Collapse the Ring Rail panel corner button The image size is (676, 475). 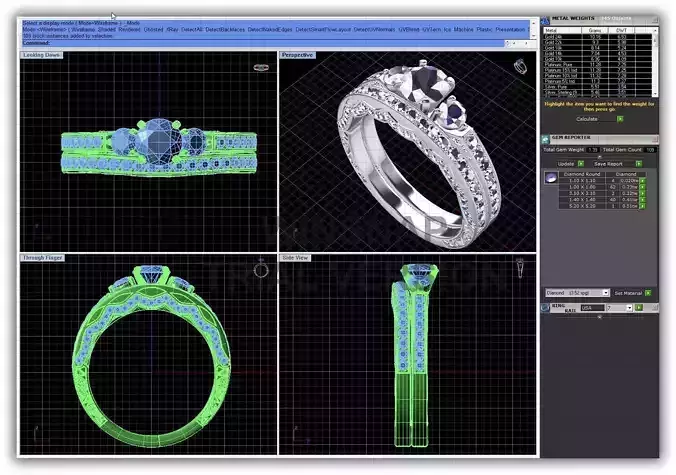655,307
